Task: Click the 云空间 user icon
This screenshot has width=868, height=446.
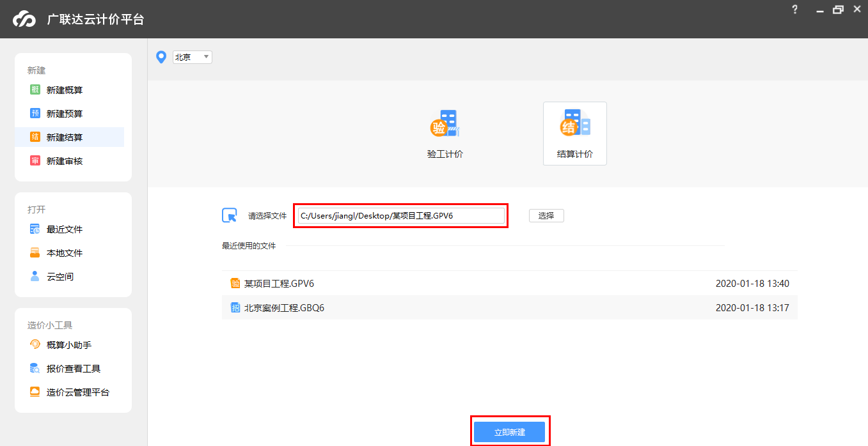Action: [x=35, y=277]
